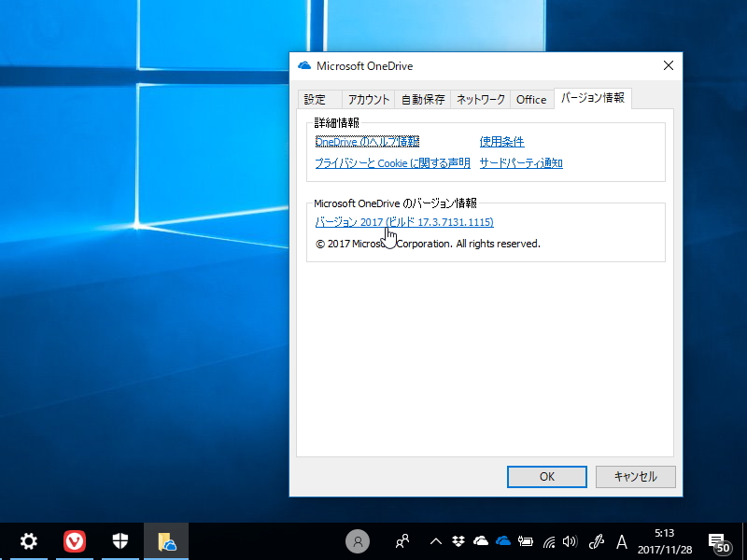Open the People icon in taskbar

pos(402,541)
